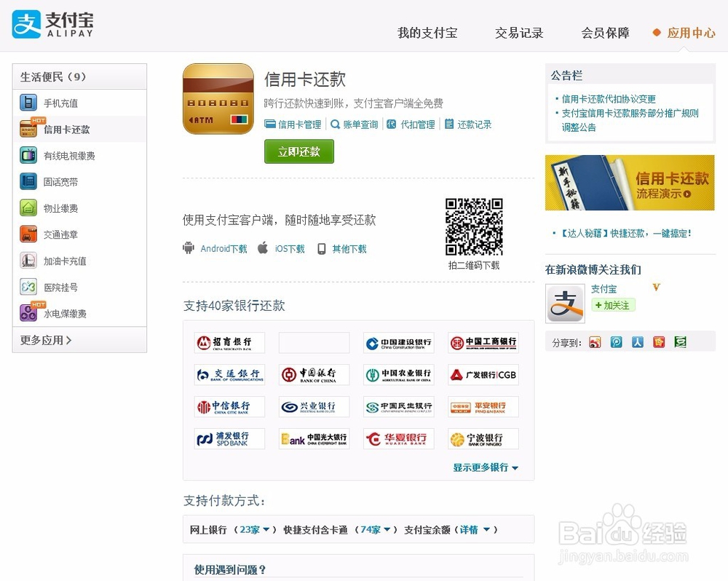The image size is (728, 581).
Task: Click the 账单查询 magnifier icon
Action: pos(335,124)
